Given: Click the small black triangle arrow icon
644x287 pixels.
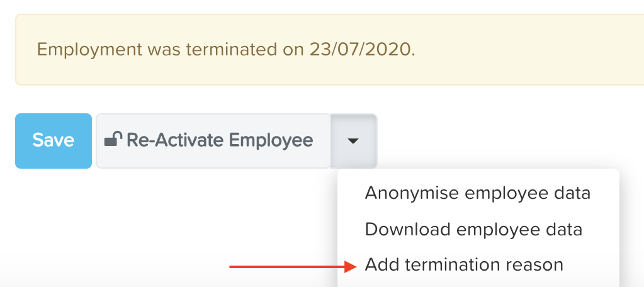Looking at the screenshot, I should pyautogui.click(x=353, y=141).
